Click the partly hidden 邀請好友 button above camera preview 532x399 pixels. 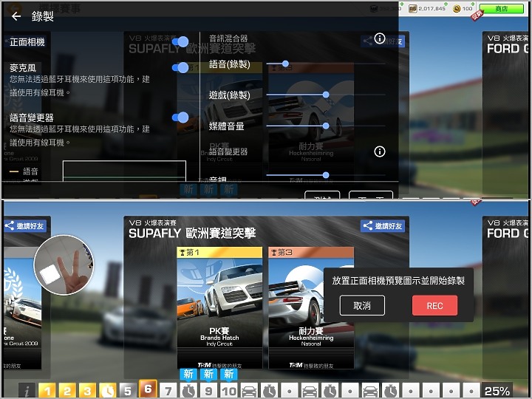point(26,226)
